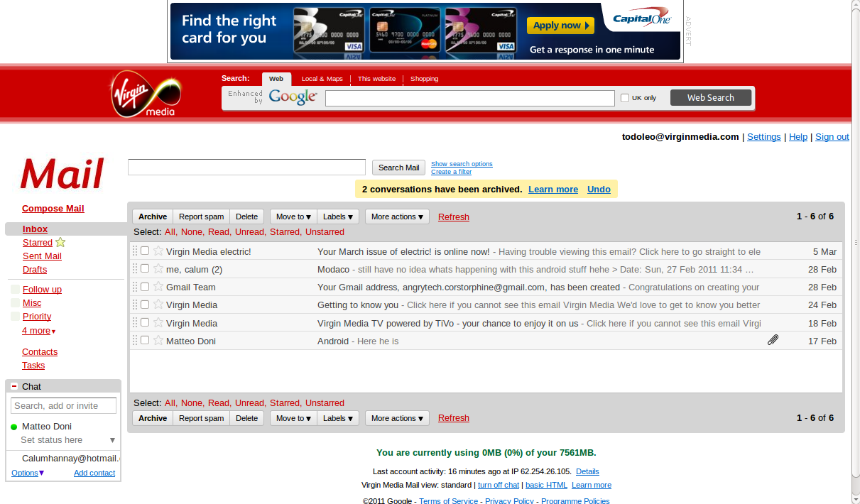Click the Capital One logo in the advert
This screenshot has width=860, height=504.
[x=643, y=19]
